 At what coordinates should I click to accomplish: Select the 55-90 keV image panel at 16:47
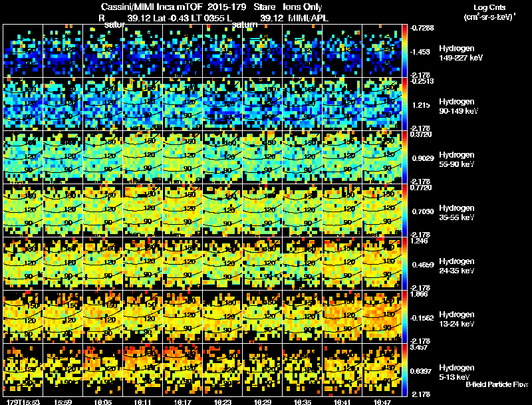(x=382, y=158)
